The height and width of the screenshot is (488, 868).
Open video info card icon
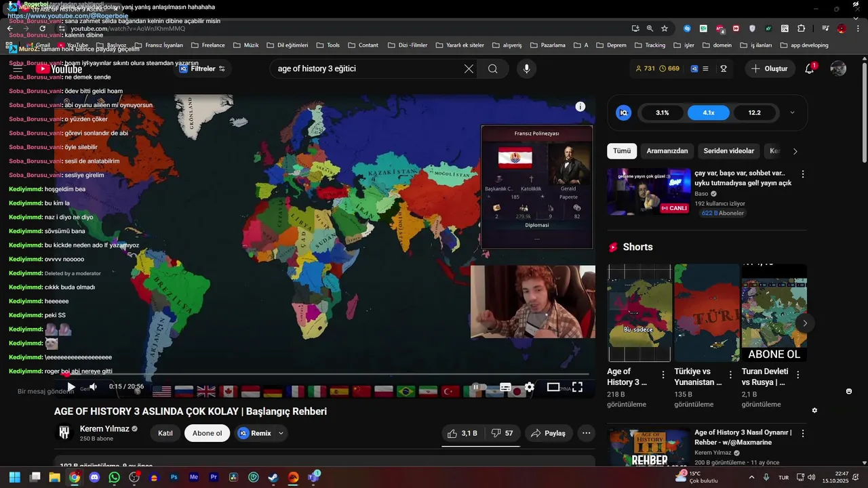(x=580, y=106)
